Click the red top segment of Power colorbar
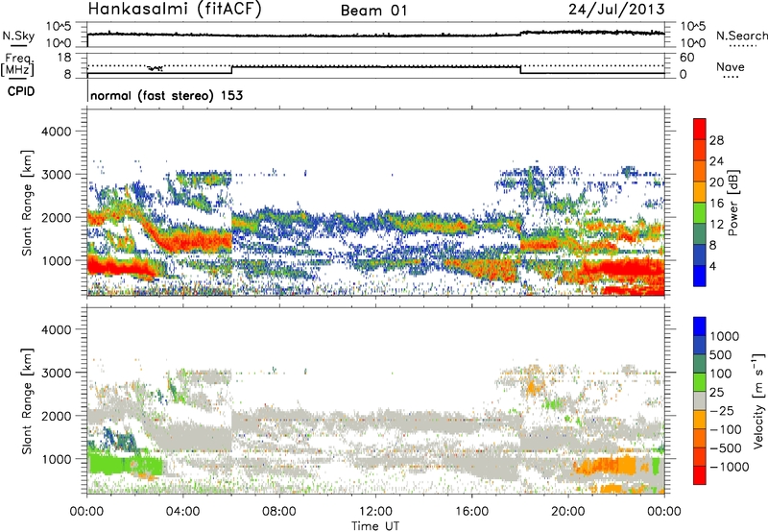Screen dimensions: 768x532 tap(700, 129)
